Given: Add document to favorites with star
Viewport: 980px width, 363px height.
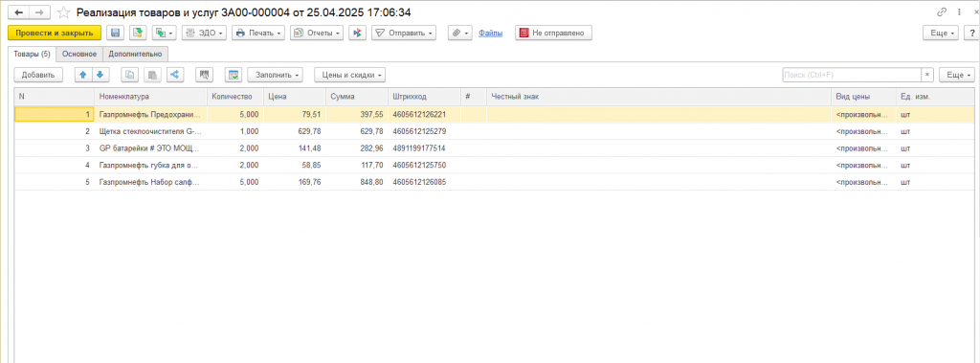Looking at the screenshot, I should (x=63, y=12).
